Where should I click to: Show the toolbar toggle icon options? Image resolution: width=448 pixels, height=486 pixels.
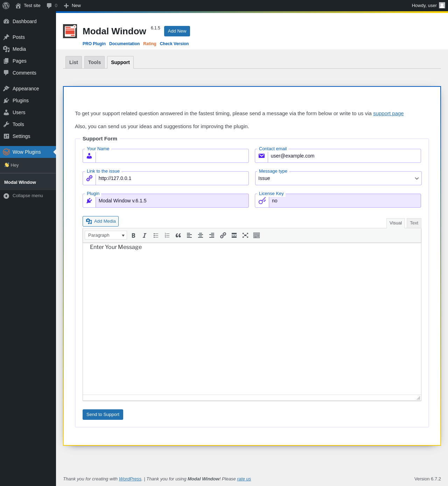point(257,236)
